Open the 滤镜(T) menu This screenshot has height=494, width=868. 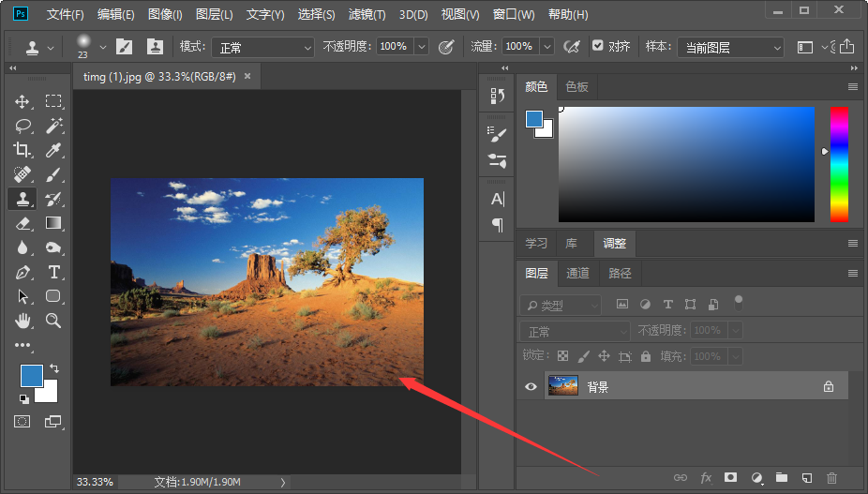tap(367, 15)
